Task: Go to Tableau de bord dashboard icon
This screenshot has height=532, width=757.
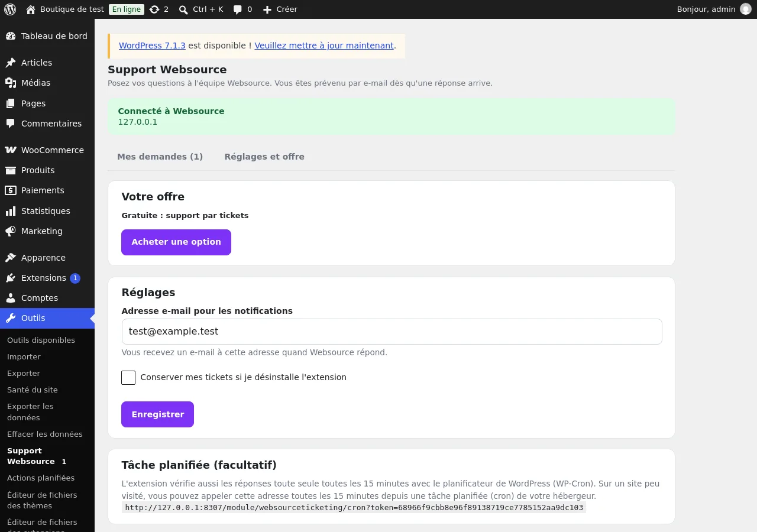Action: (x=11, y=36)
